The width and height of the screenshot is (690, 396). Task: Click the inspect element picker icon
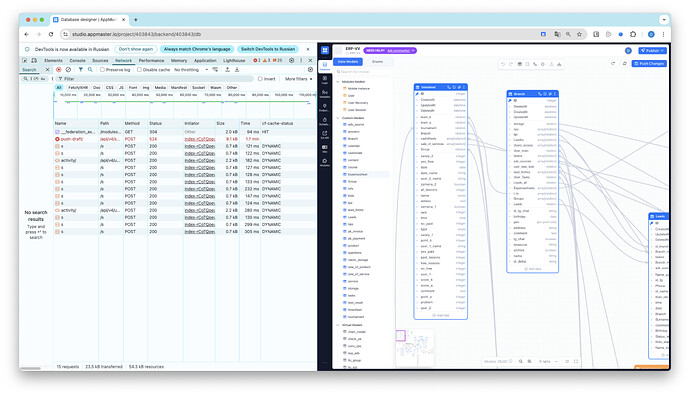tap(25, 60)
